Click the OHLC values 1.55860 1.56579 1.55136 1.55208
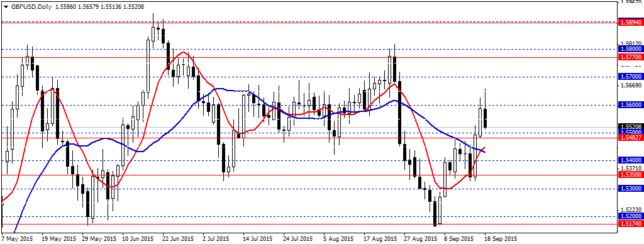This screenshot has width=644, height=244. (x=100, y=7)
